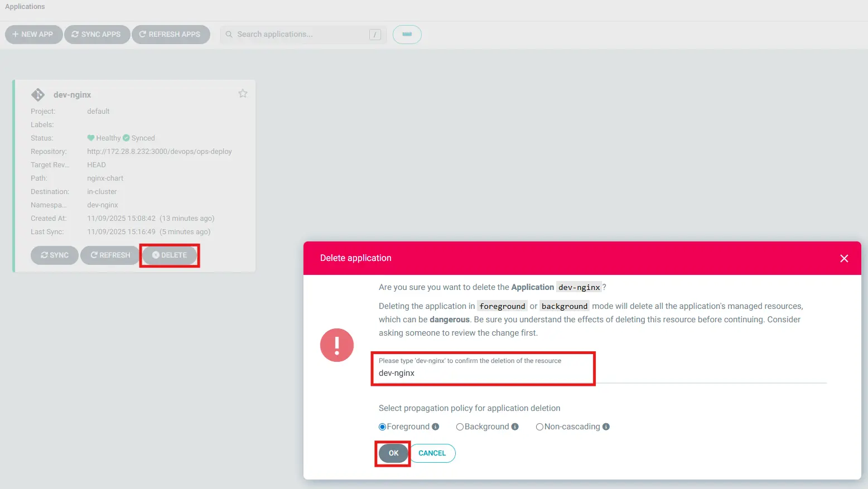Click NEW APP to create an application
The height and width of the screenshot is (489, 868).
pyautogui.click(x=33, y=34)
